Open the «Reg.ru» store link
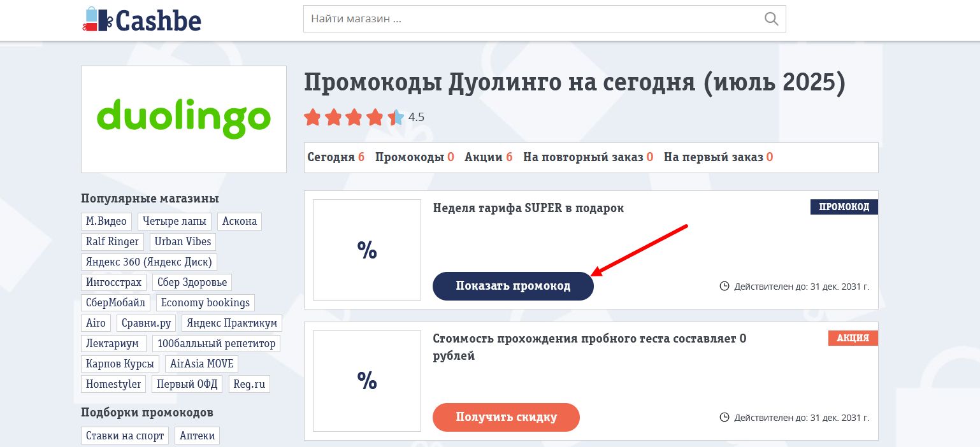This screenshot has height=447, width=980. (x=249, y=385)
